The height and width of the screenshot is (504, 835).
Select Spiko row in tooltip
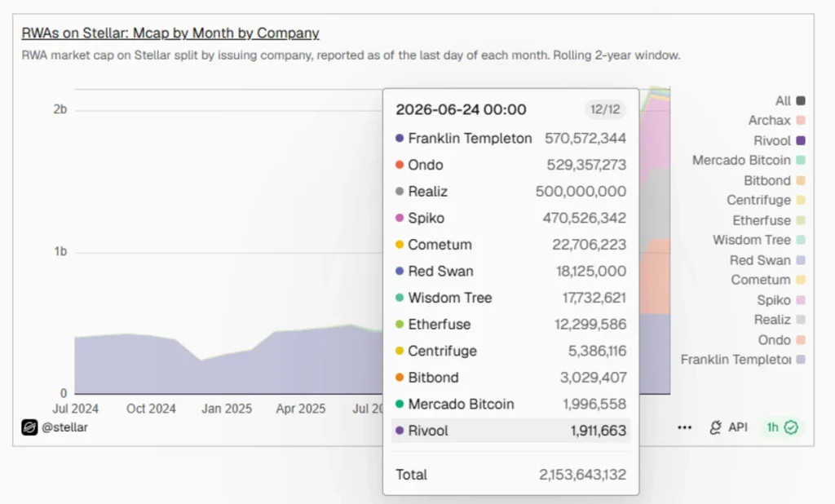pos(510,219)
